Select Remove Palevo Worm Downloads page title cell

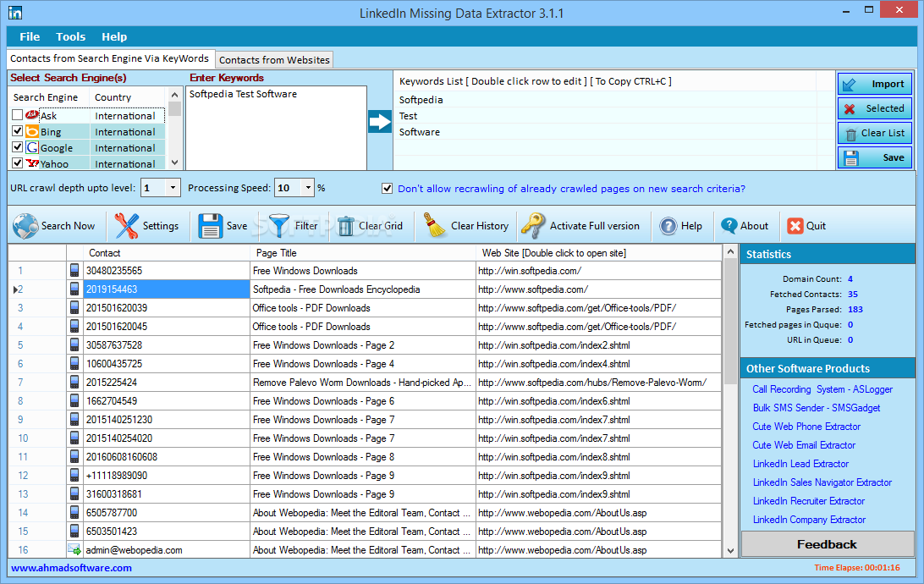pos(362,383)
